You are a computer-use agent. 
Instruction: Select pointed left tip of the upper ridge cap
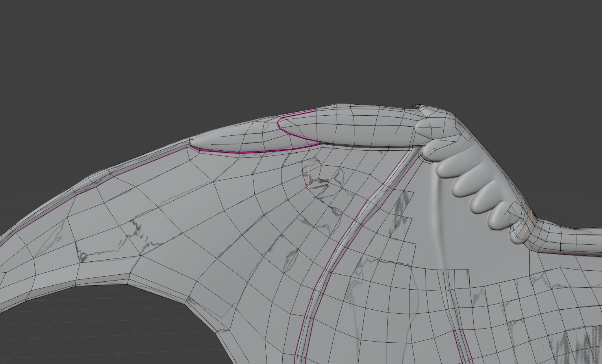click(x=192, y=140)
